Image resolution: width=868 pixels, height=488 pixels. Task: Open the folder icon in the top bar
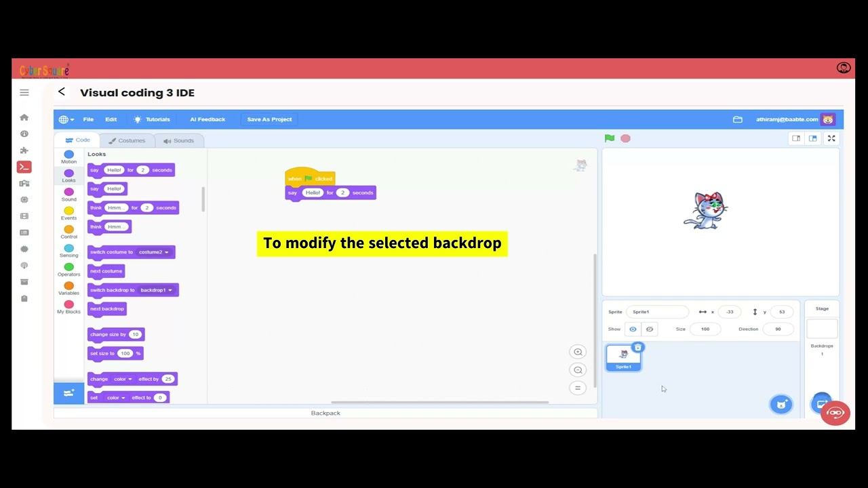point(738,119)
